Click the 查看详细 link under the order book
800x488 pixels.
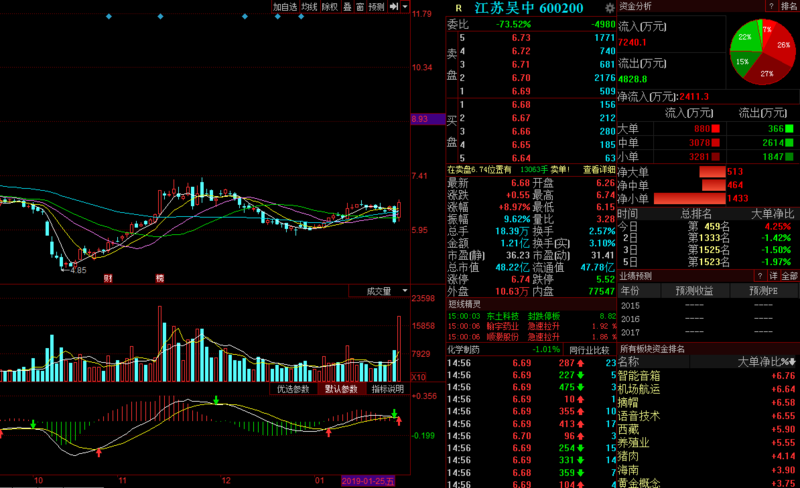(x=599, y=169)
